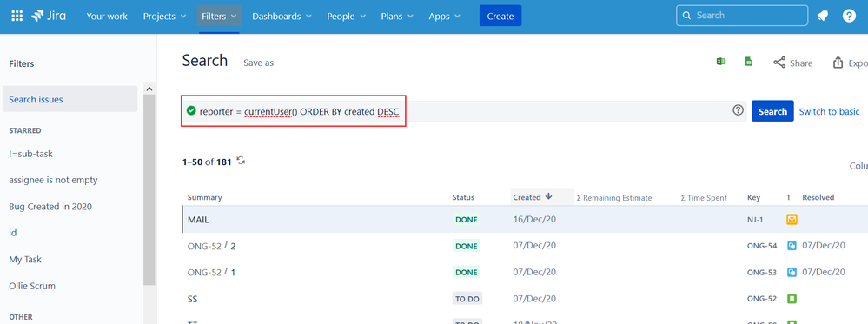Open issue key NJ-1
Viewport: 868px width, 324px height.
[755, 220]
